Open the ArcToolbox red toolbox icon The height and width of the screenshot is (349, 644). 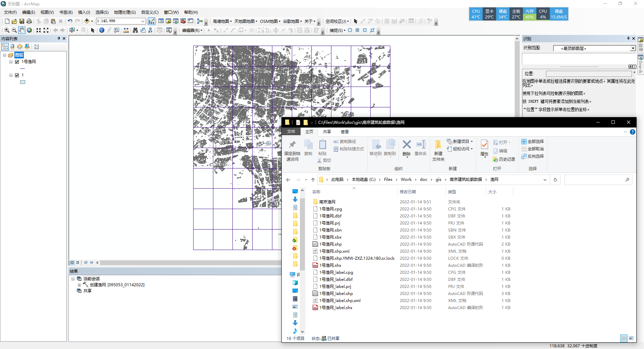(x=183, y=21)
